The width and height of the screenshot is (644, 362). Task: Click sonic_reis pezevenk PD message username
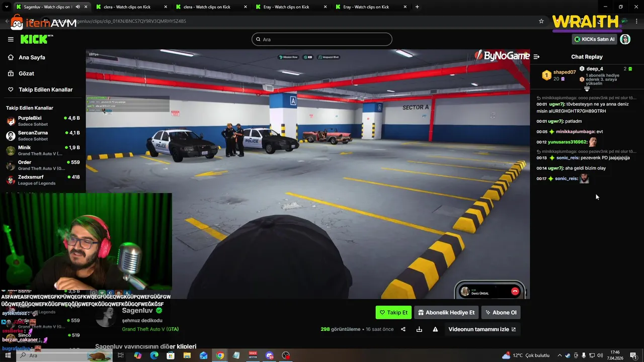(568, 158)
